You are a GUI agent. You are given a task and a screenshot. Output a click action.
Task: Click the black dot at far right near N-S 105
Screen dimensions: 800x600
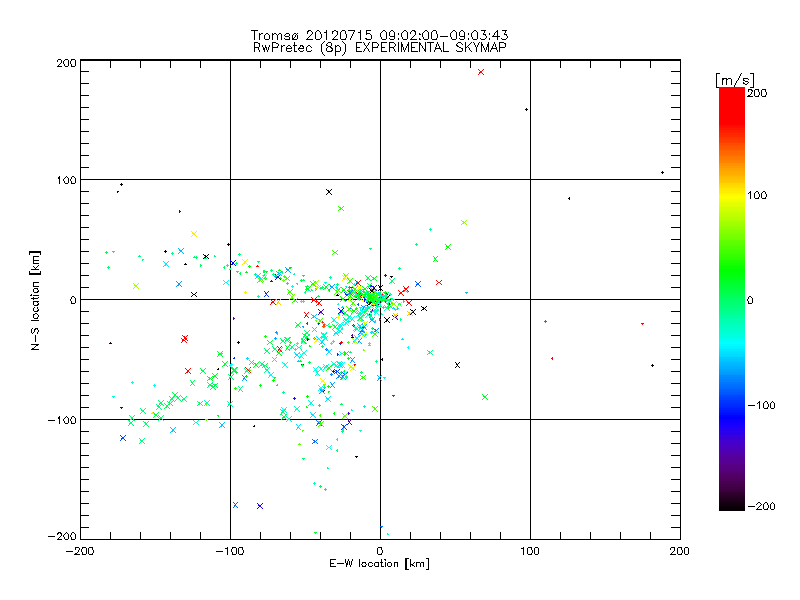(x=662, y=172)
